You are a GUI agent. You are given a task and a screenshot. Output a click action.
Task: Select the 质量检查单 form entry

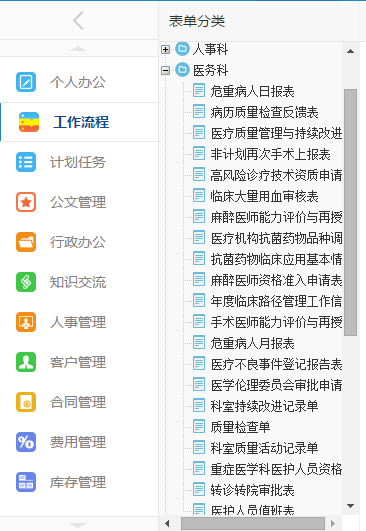coord(240,427)
